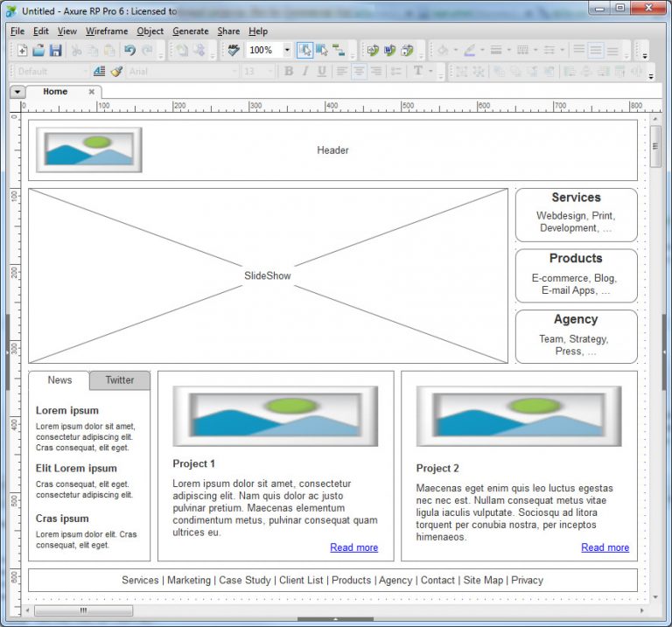
Task: Open the 100% zoom level dropdown
Action: coord(287,51)
